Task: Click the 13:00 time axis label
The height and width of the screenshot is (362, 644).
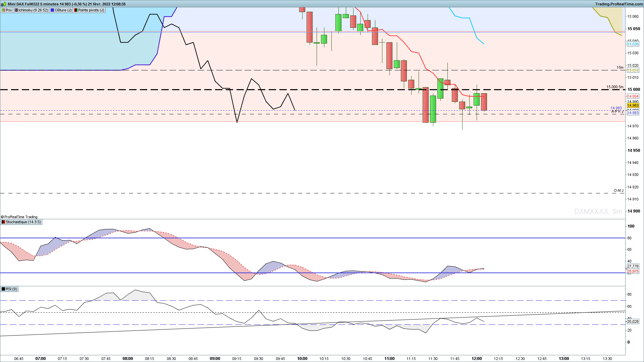Action: point(564,359)
